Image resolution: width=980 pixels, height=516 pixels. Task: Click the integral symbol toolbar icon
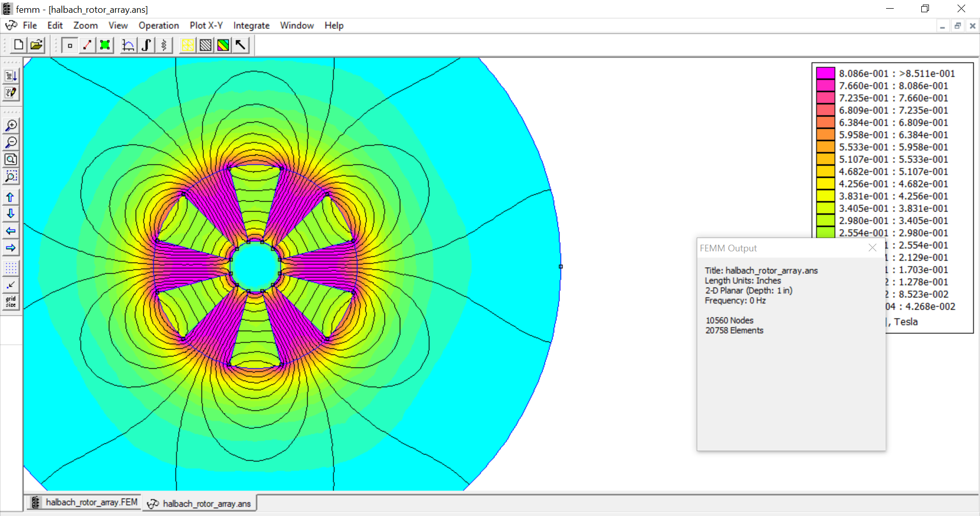point(146,45)
